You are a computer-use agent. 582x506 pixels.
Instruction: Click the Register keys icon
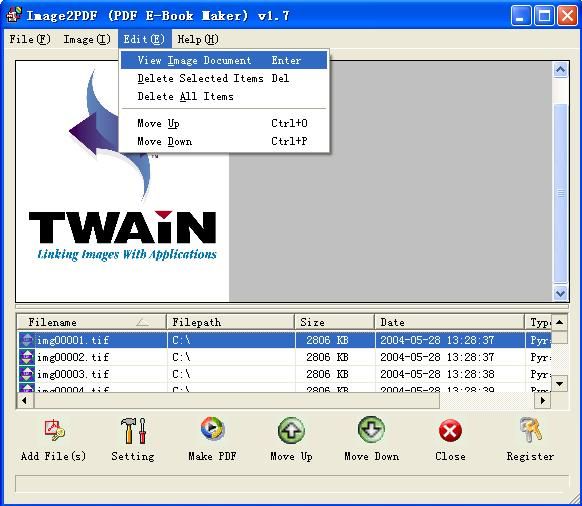pyautogui.click(x=531, y=430)
